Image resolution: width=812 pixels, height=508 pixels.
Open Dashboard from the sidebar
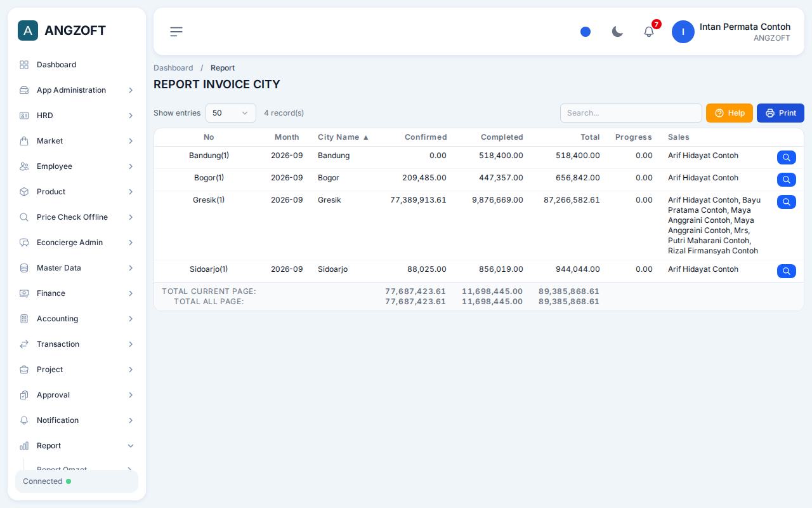(x=77, y=65)
